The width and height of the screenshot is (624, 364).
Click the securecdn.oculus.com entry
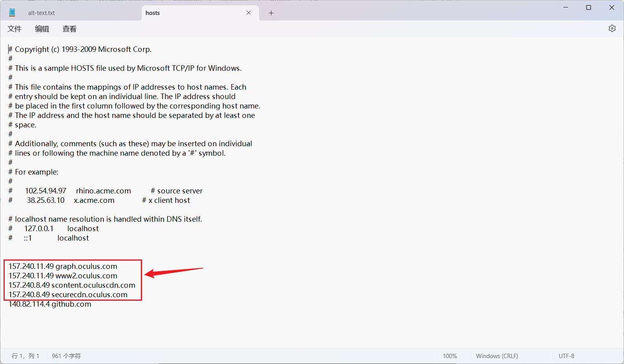[x=68, y=295]
